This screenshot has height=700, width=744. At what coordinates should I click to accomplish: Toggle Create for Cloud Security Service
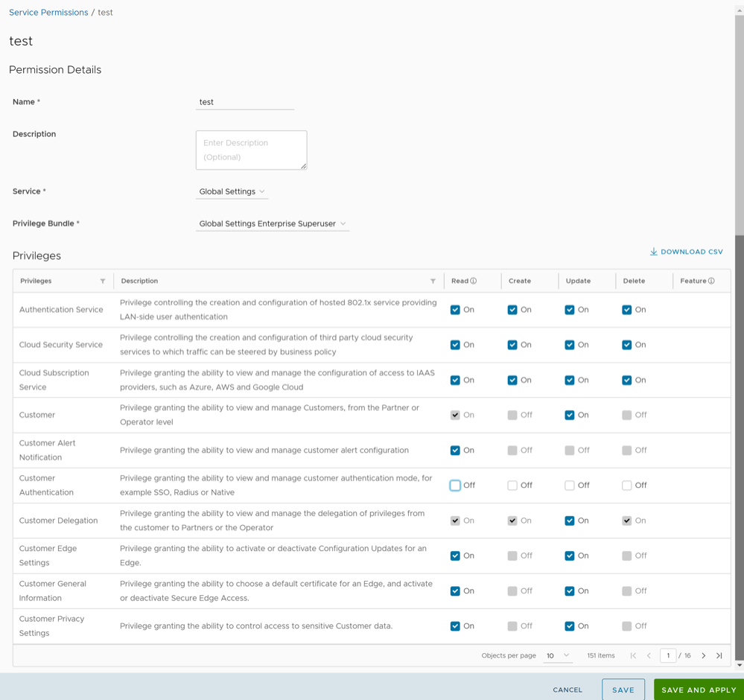click(512, 345)
